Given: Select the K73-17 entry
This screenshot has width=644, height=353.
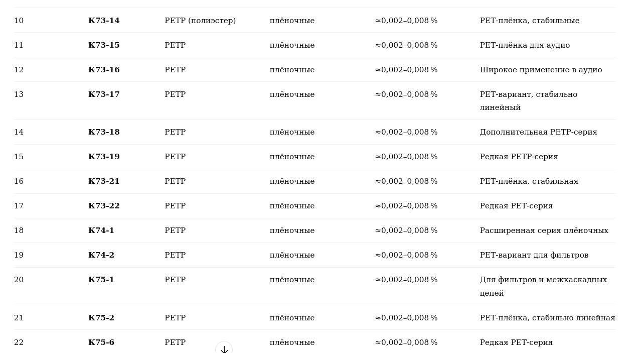Looking at the screenshot, I should tap(104, 94).
